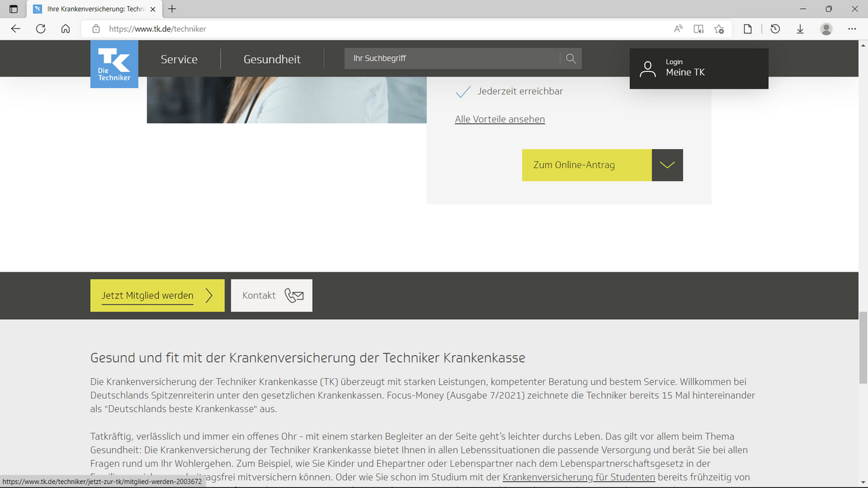Open the Meine TK login panel

(x=699, y=68)
